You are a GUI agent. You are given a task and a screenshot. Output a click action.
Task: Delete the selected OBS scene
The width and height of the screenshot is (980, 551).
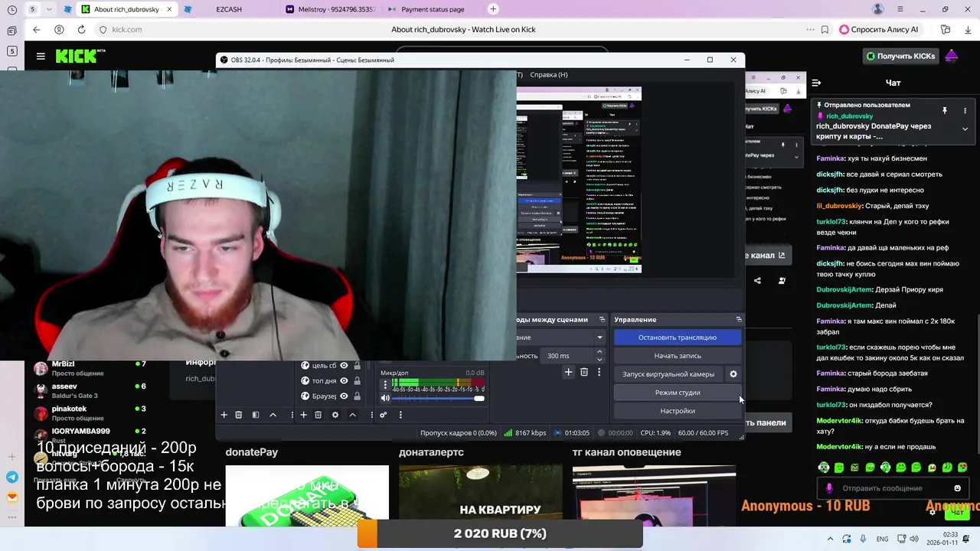238,415
